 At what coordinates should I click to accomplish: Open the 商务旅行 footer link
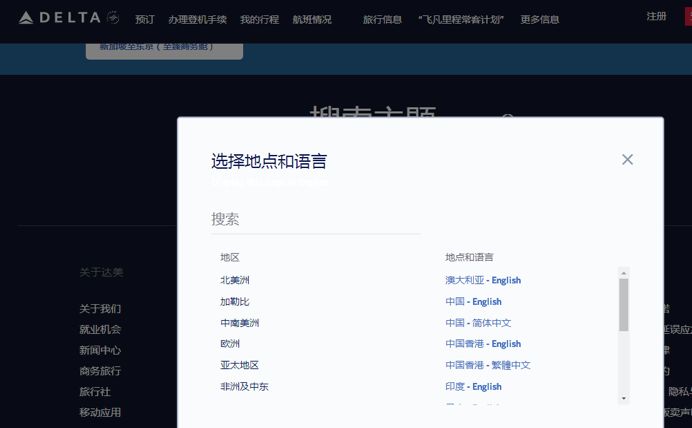[100, 371]
